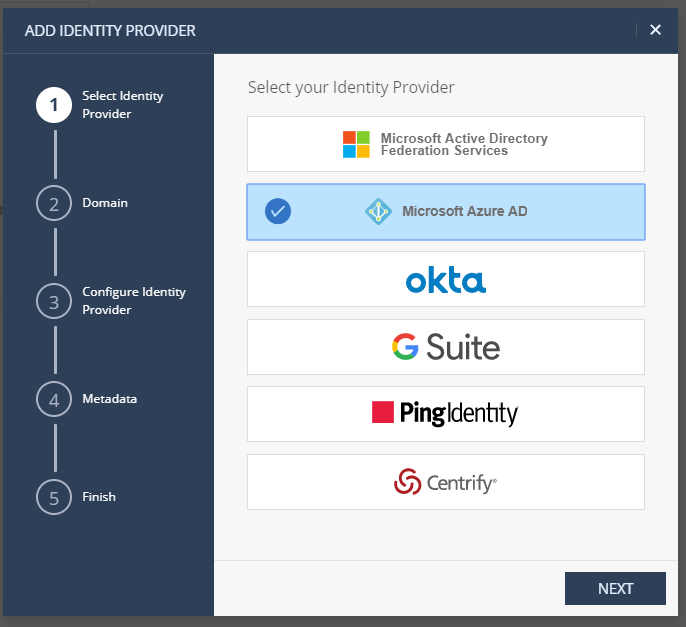
Task: Click the 'Microsoft Azure AD' label text
Action: click(465, 211)
